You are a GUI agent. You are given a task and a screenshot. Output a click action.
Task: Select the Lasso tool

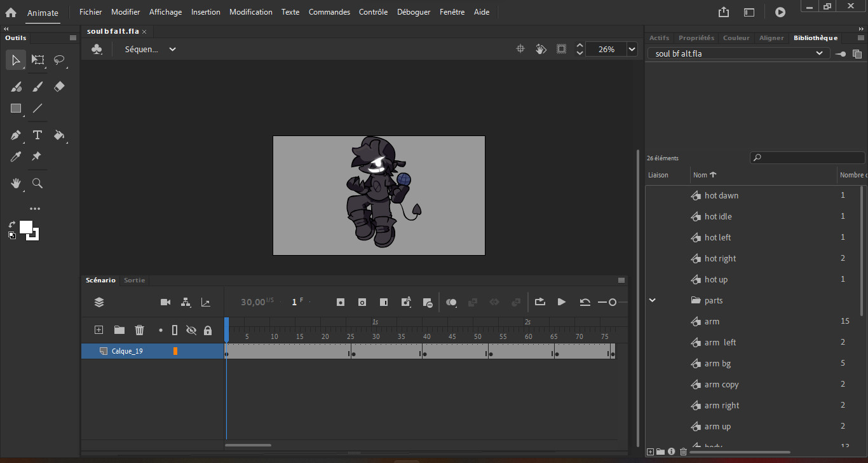click(59, 60)
